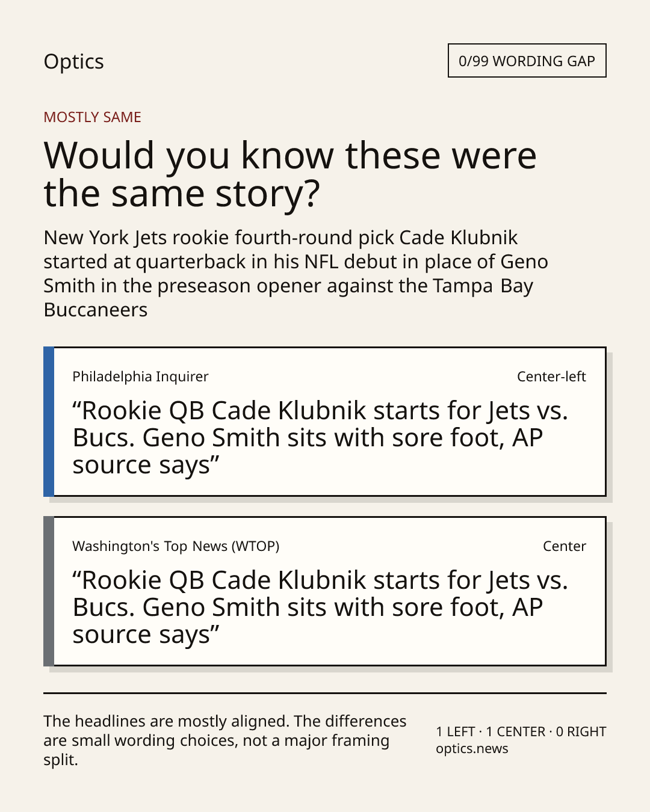
Task: Click the 0/99 WORDING GAP badge
Action: [527, 61]
